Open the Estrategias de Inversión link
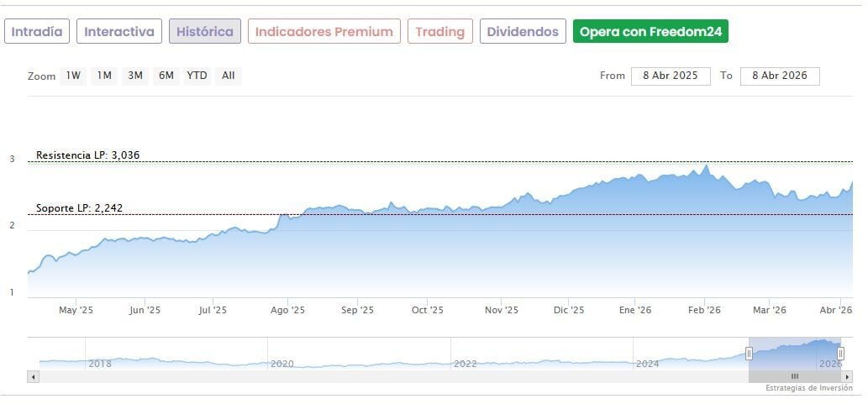868x404 pixels. pos(809,388)
